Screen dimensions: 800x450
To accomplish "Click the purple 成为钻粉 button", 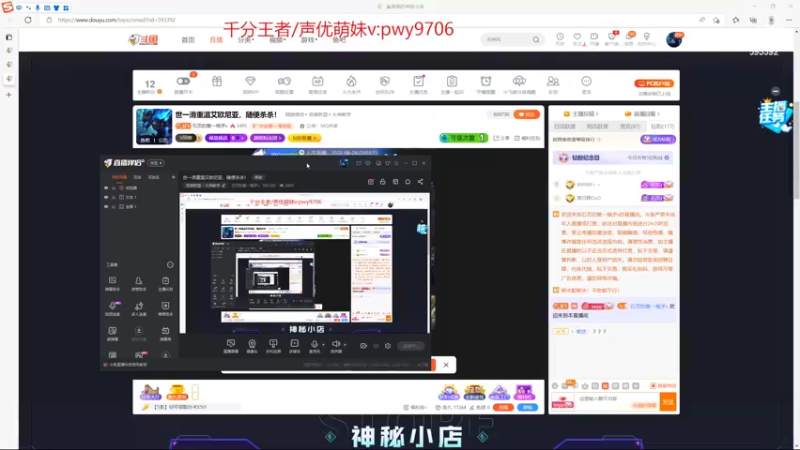I will [x=658, y=139].
